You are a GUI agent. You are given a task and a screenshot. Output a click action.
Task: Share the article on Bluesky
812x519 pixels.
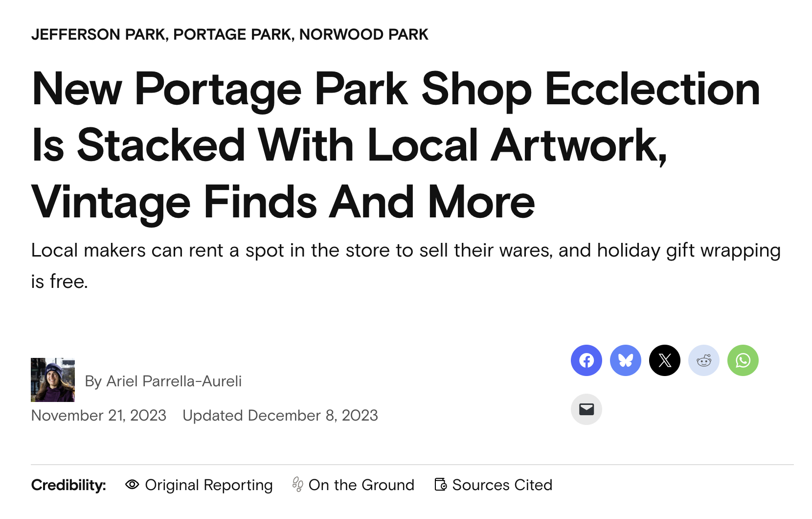coord(625,360)
